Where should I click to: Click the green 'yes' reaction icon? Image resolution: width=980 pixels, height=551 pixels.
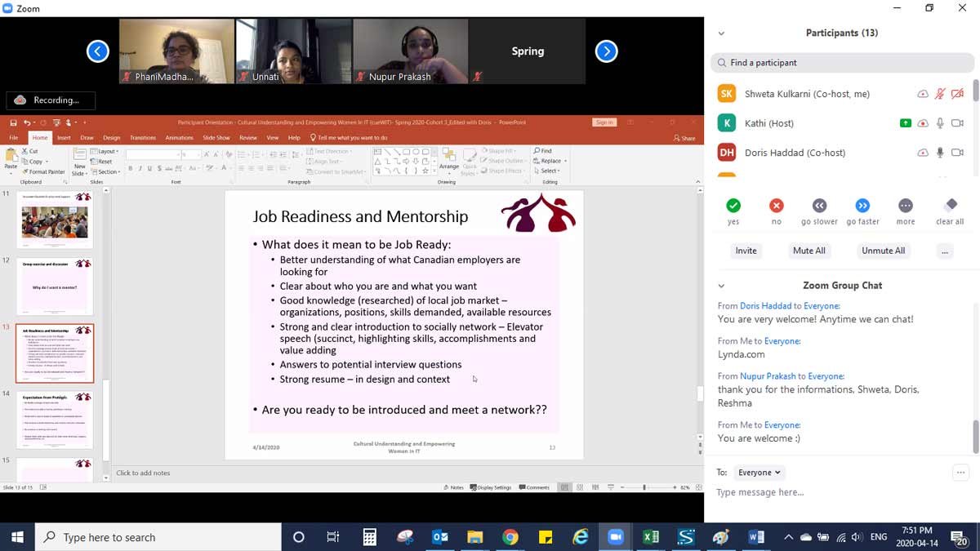pyautogui.click(x=733, y=206)
